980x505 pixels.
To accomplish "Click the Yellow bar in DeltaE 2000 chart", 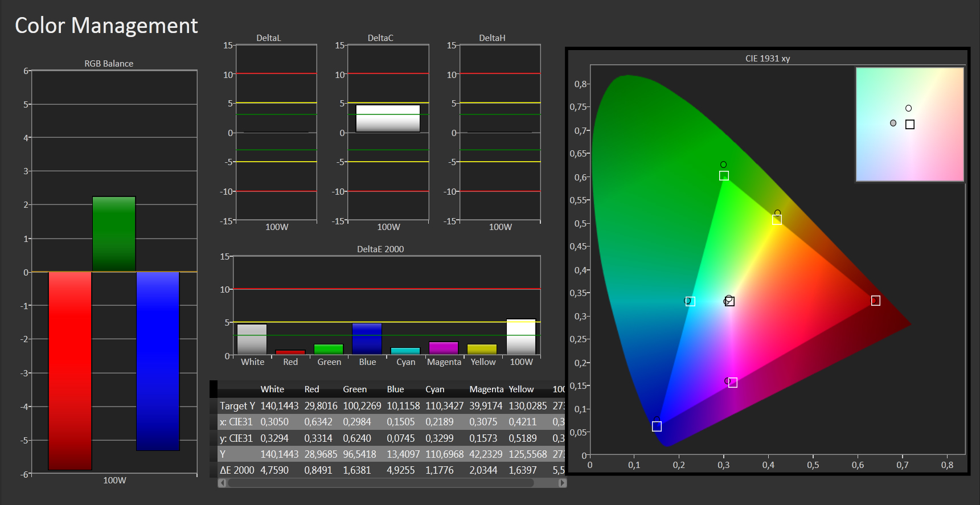I will [x=482, y=350].
